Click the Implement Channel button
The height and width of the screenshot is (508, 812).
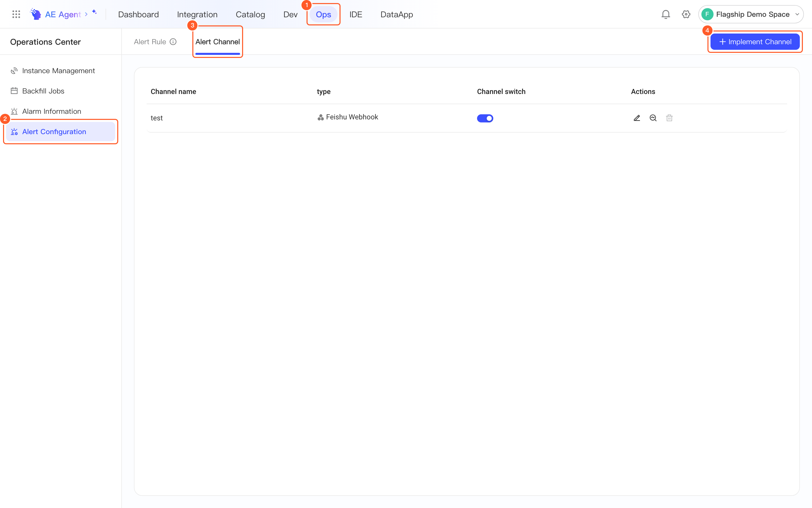(755, 42)
